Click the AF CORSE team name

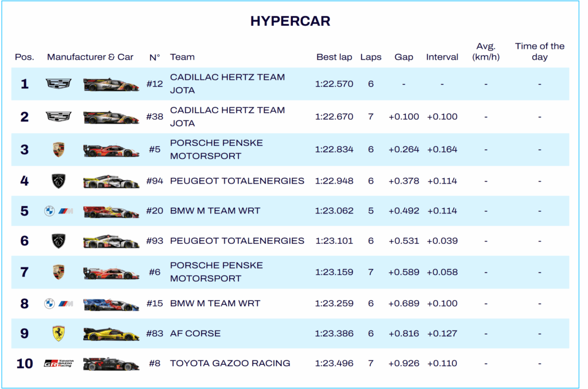pyautogui.click(x=195, y=333)
